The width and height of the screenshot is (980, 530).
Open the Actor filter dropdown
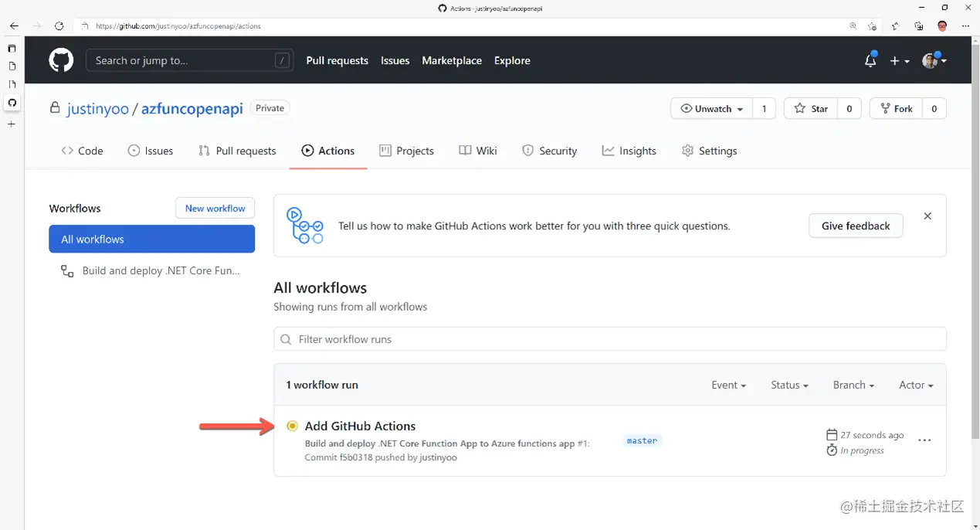[x=916, y=385]
